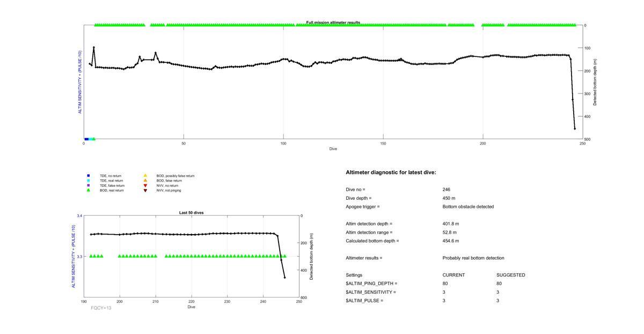
Task: Click the '$ALTIM_SENSITIVITY =' setting label
Action: pyautogui.click(x=371, y=292)
